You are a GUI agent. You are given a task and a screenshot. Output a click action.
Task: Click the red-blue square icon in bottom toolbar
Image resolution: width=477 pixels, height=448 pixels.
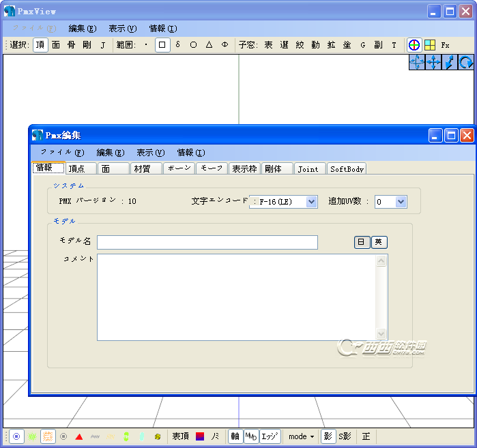tap(200, 436)
